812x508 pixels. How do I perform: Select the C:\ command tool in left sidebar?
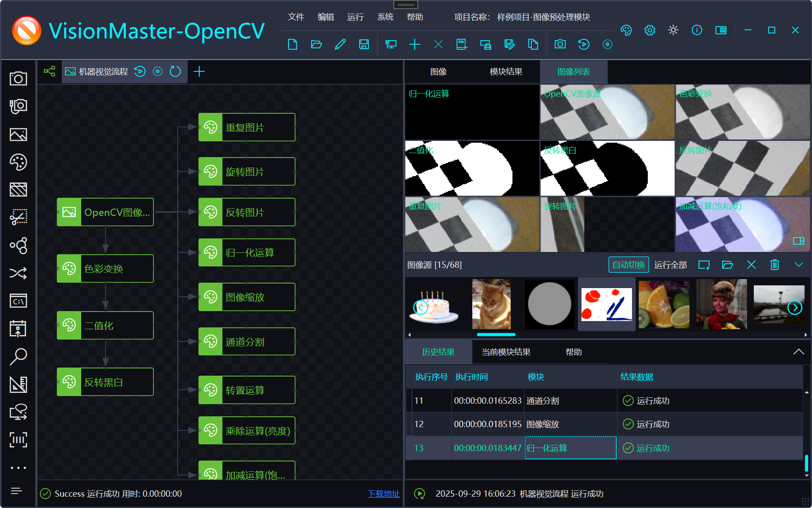18,301
